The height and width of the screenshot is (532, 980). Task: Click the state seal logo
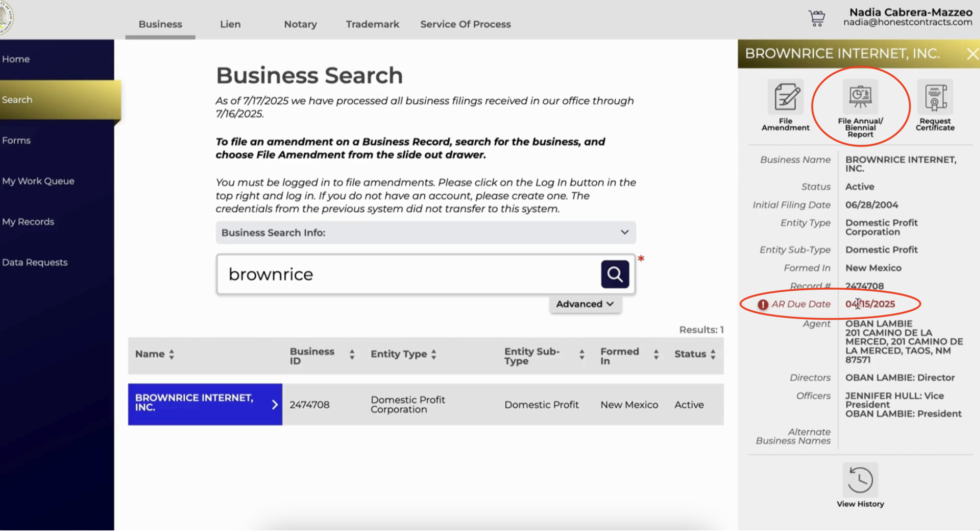pos(5,17)
